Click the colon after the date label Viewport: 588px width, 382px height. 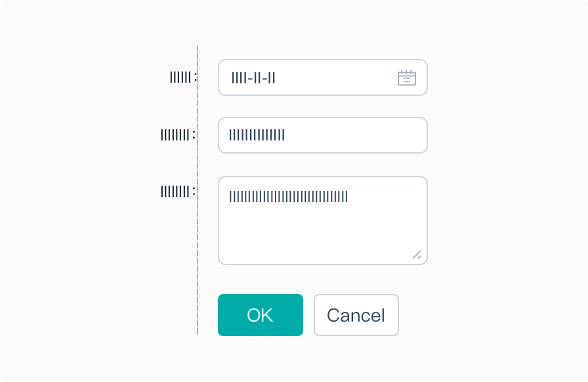tap(195, 77)
